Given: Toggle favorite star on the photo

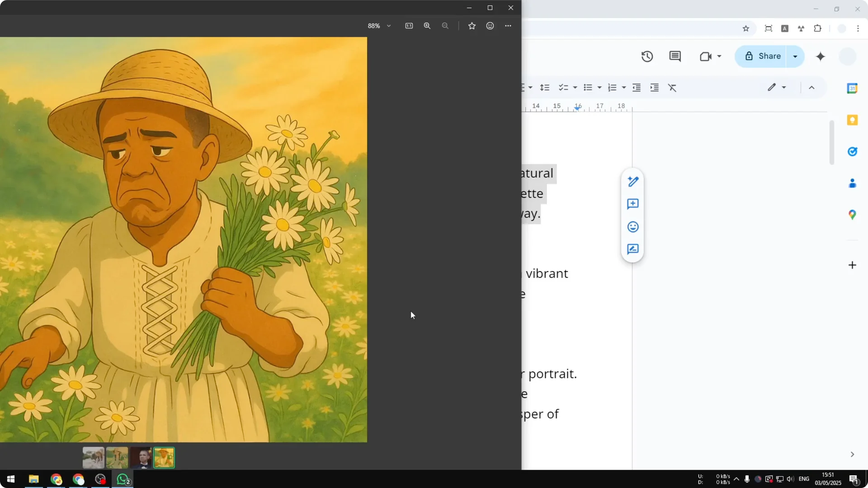Looking at the screenshot, I should click(x=472, y=26).
